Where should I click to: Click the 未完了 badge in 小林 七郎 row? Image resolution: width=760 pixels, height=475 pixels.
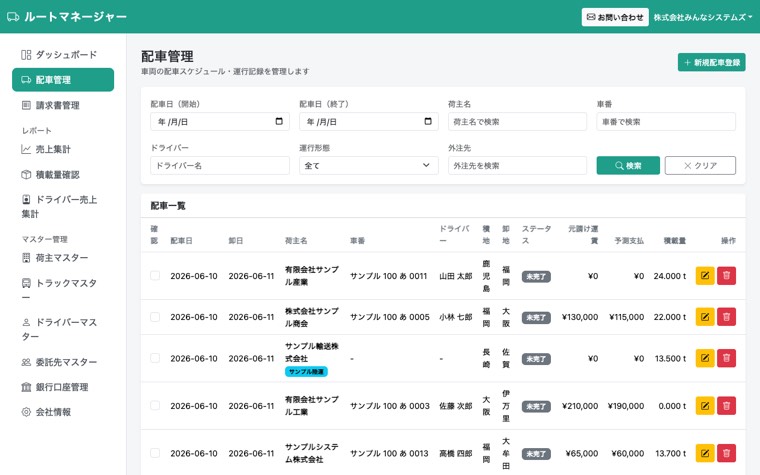point(536,317)
